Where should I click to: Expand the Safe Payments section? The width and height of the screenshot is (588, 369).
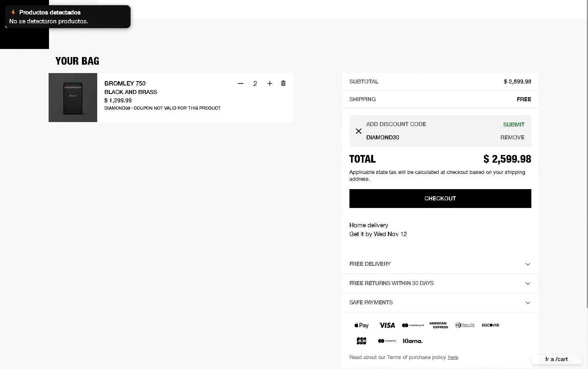[x=440, y=302]
